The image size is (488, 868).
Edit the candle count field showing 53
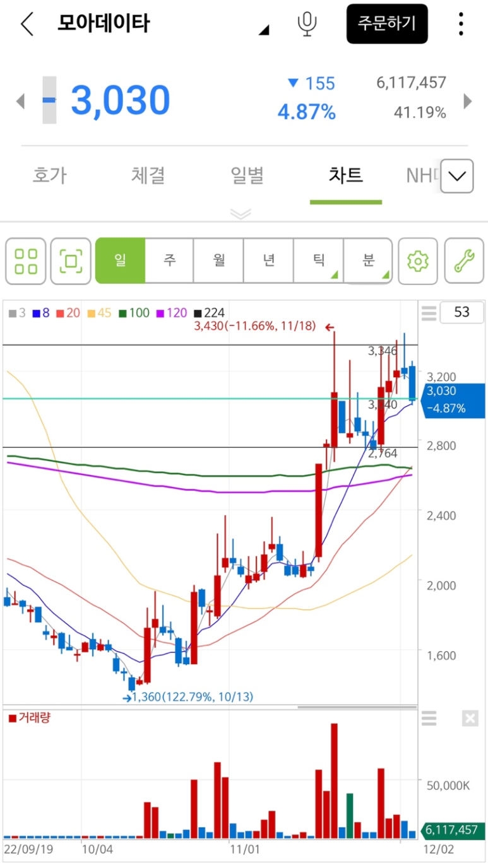(461, 312)
